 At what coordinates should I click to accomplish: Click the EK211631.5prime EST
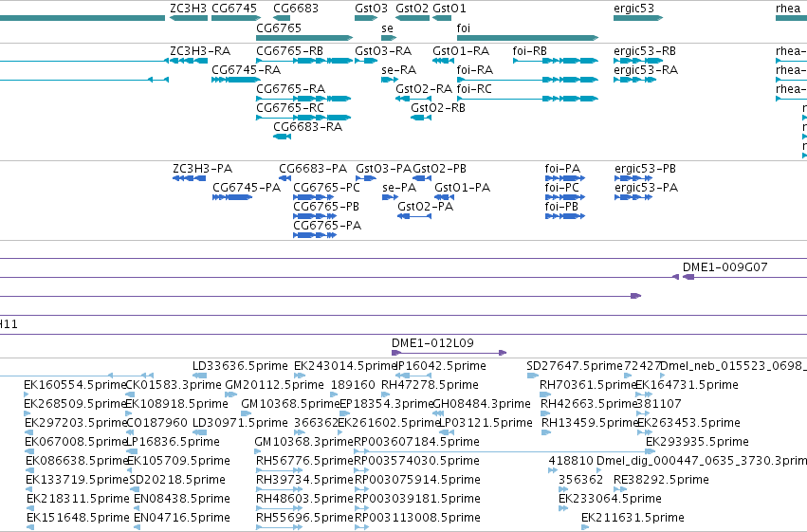click(x=585, y=528)
